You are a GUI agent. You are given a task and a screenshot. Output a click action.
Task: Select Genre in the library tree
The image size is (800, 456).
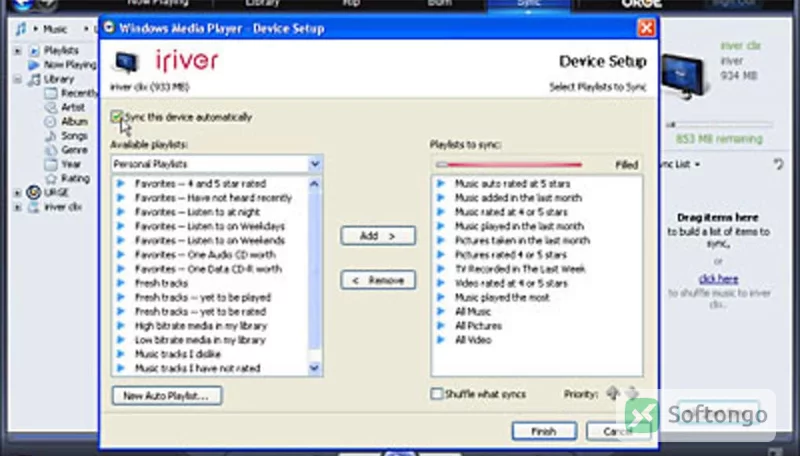[x=74, y=150]
